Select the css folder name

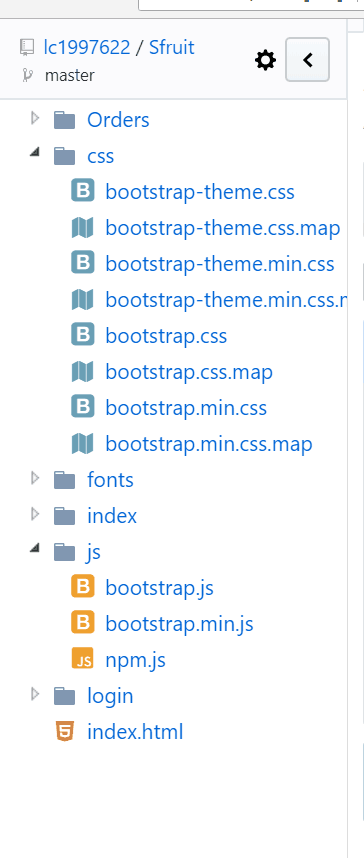101,156
